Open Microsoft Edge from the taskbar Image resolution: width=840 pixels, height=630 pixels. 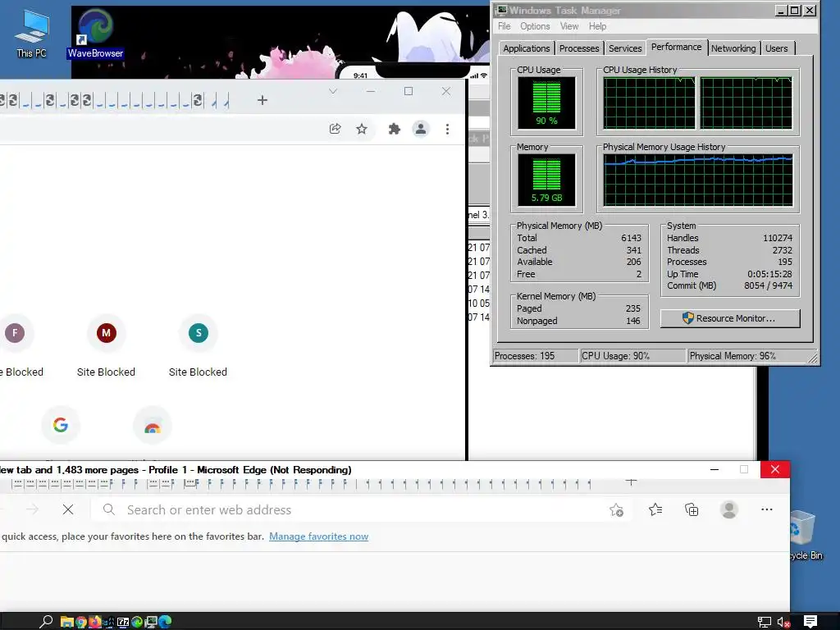(165, 622)
